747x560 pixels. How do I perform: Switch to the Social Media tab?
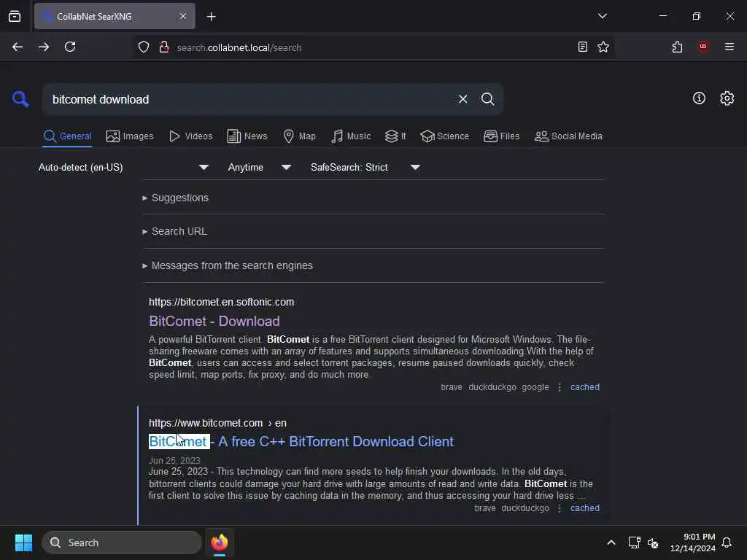pyautogui.click(x=568, y=136)
